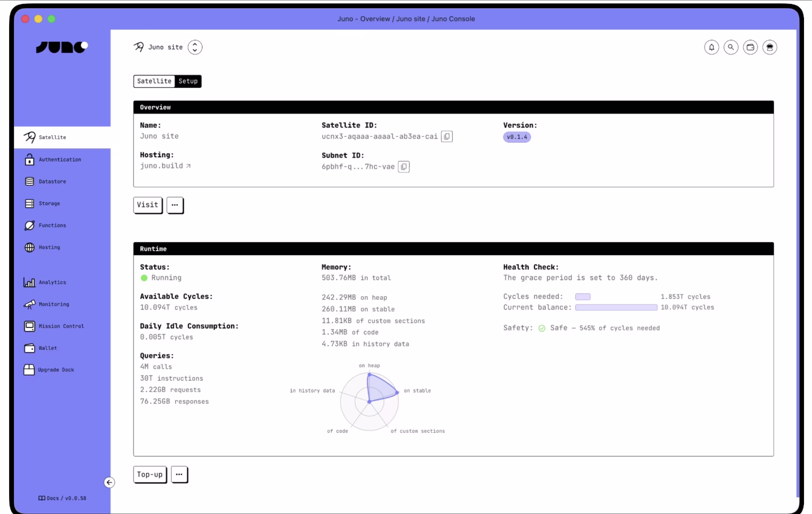Copy the Subnet ID
This screenshot has width=812, height=514.
(x=403, y=167)
